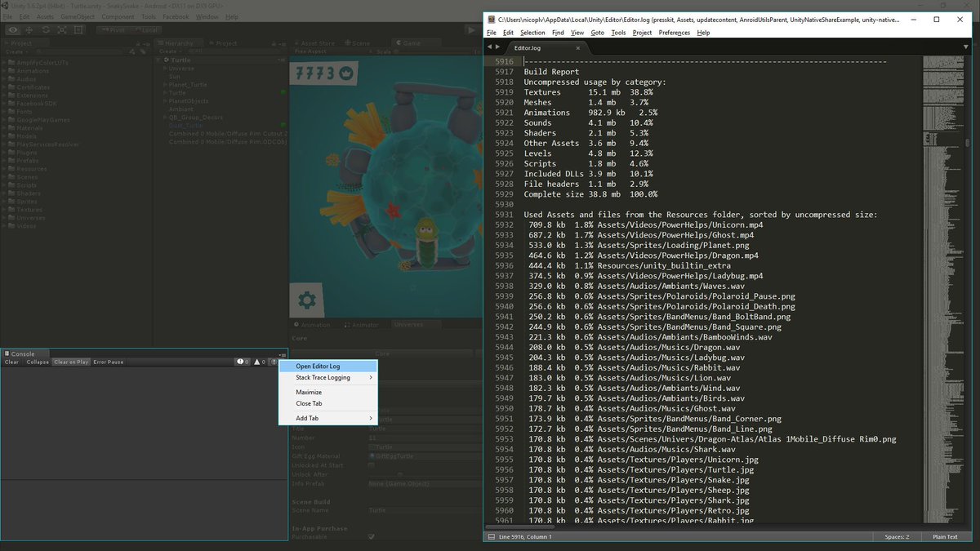Screen dimensions: 980x551
Task: Click the Project search-by-type filter icon
Action: 132,51
